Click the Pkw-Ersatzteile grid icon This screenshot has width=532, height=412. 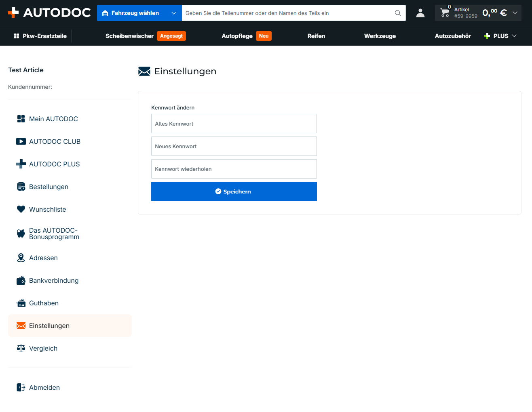[x=17, y=36]
